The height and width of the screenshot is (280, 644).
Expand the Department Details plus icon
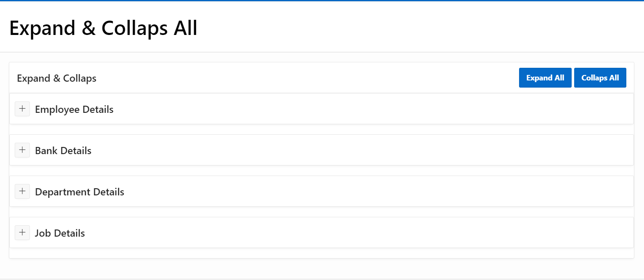[x=22, y=191]
